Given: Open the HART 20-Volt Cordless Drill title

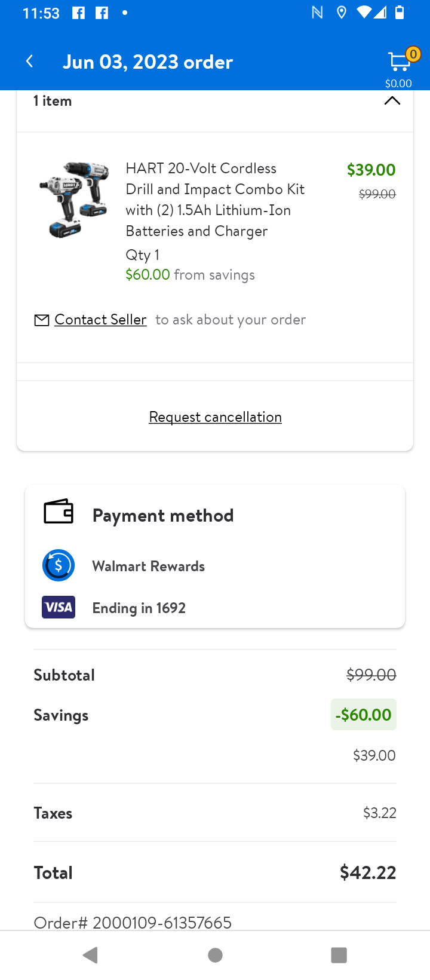Looking at the screenshot, I should 215,200.
